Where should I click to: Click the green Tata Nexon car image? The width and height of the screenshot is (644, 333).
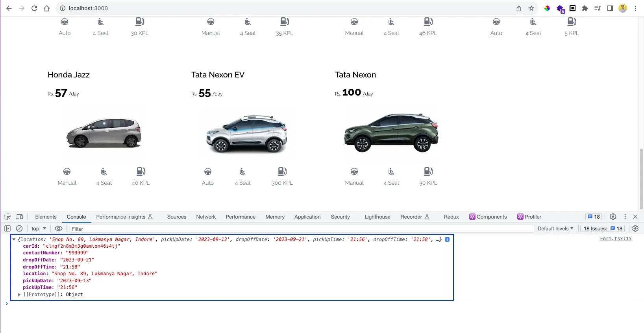pyautogui.click(x=391, y=132)
